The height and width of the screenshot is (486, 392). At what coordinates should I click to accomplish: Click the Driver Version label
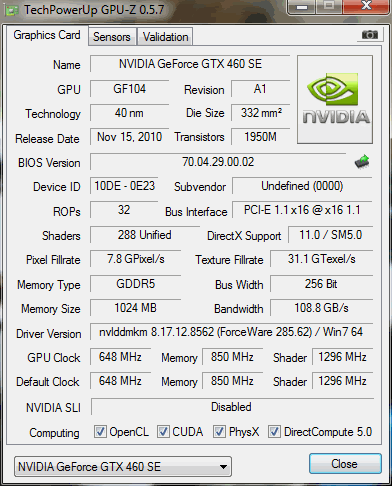tap(49, 334)
